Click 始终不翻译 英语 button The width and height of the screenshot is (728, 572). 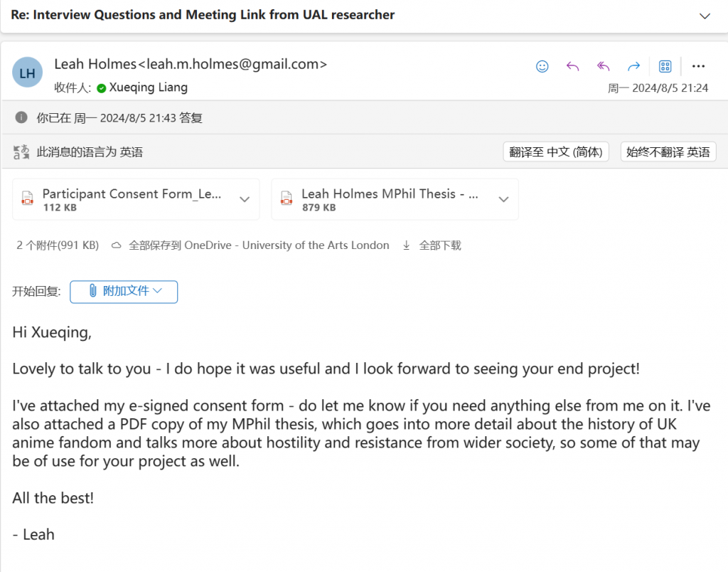click(668, 152)
